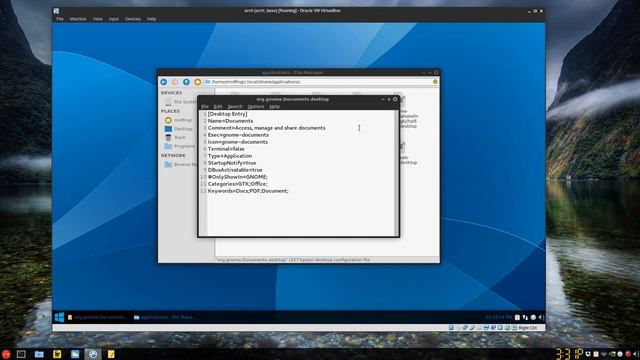Click the line "#OnlyShowIn=GNOME;"

(238, 177)
